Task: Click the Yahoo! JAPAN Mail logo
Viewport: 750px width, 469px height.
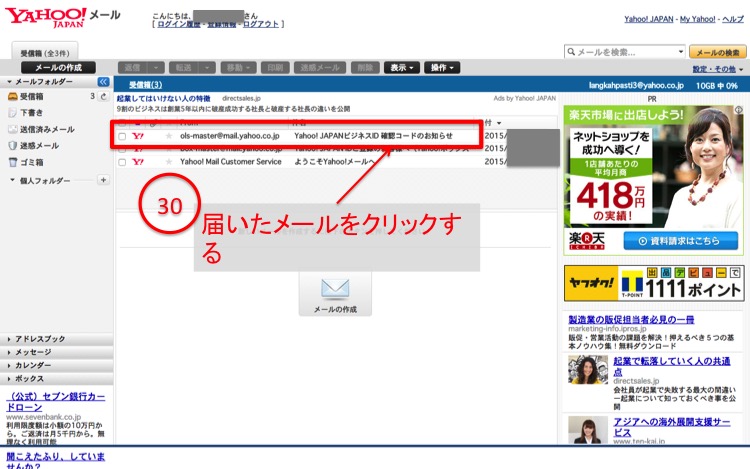Action: [62, 17]
